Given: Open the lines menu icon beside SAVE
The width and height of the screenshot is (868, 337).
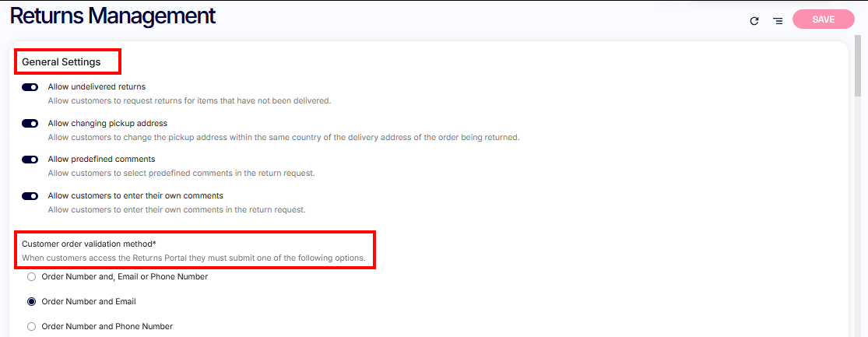Looking at the screenshot, I should click(x=778, y=21).
